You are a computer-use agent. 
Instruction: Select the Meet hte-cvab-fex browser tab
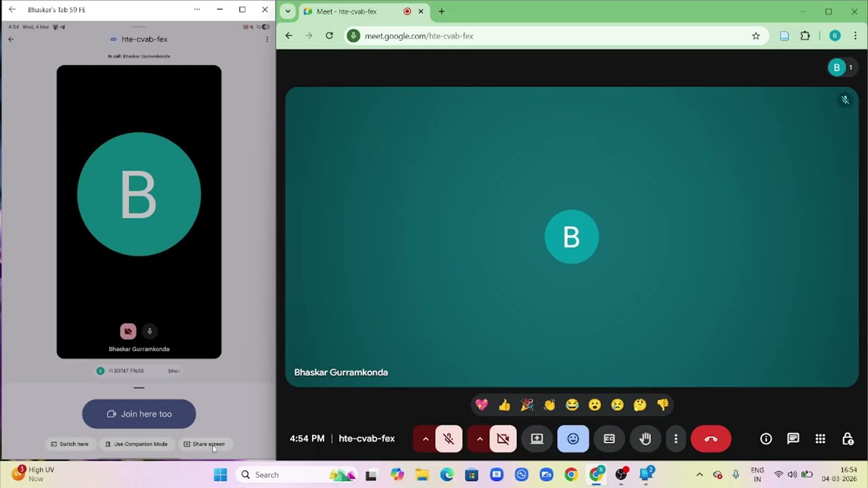tap(363, 12)
